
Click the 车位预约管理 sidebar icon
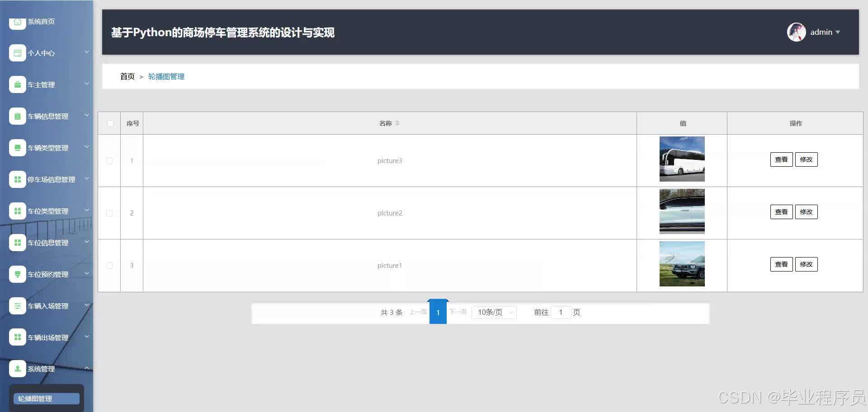(x=18, y=274)
